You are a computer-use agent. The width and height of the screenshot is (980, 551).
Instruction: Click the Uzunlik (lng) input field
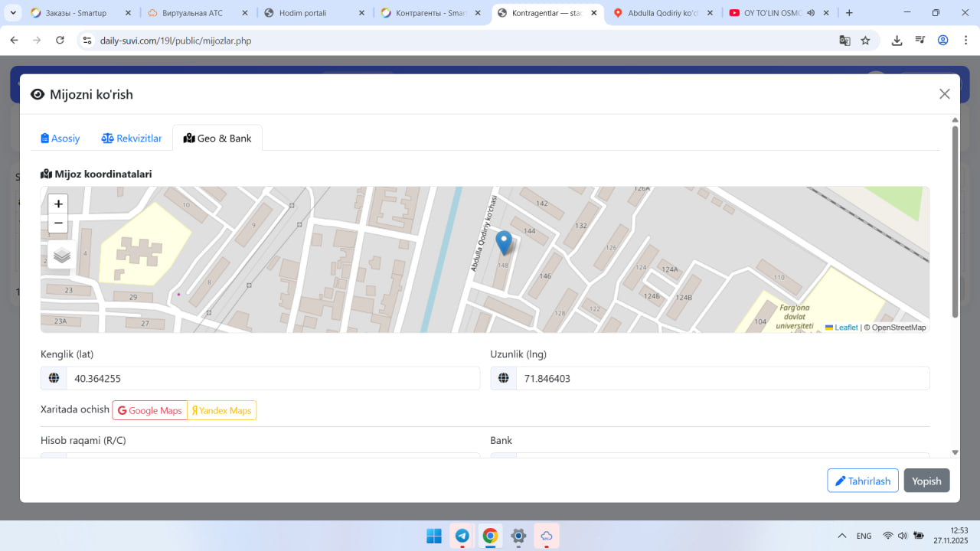click(722, 378)
